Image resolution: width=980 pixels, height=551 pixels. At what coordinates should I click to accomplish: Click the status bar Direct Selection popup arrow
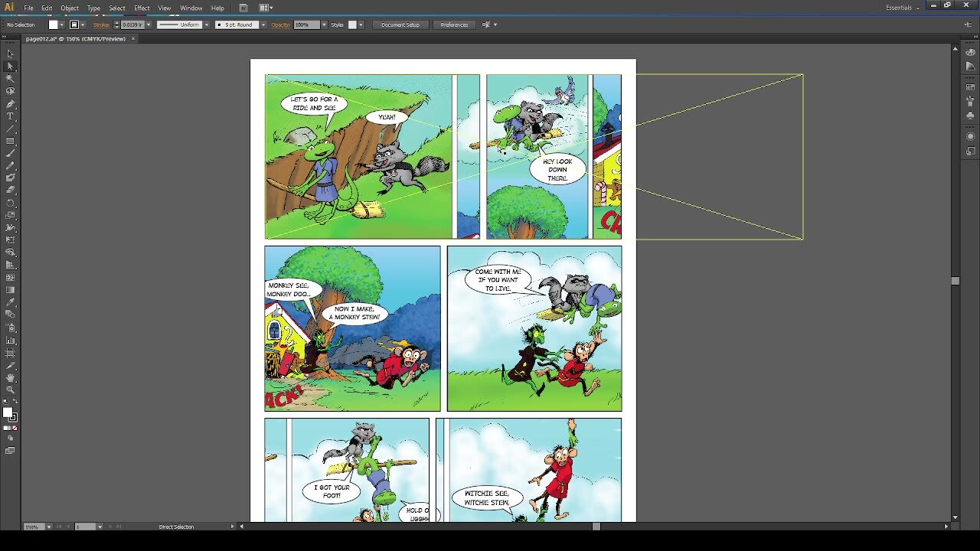(233, 527)
